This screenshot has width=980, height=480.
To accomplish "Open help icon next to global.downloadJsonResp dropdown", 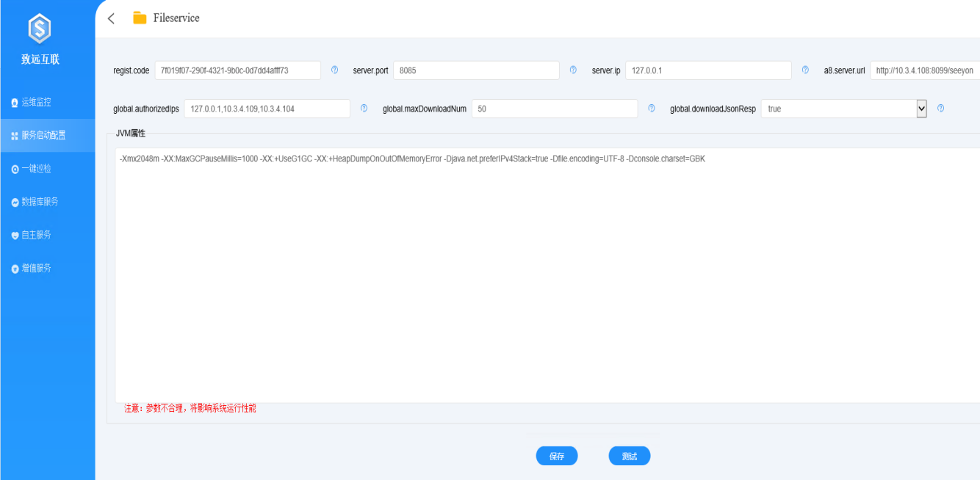I will coord(940,108).
